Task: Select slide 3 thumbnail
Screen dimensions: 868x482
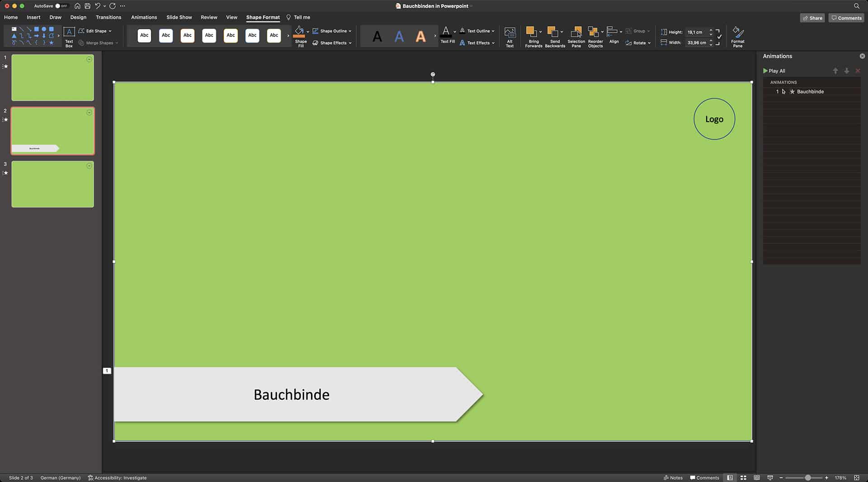Action: point(52,184)
